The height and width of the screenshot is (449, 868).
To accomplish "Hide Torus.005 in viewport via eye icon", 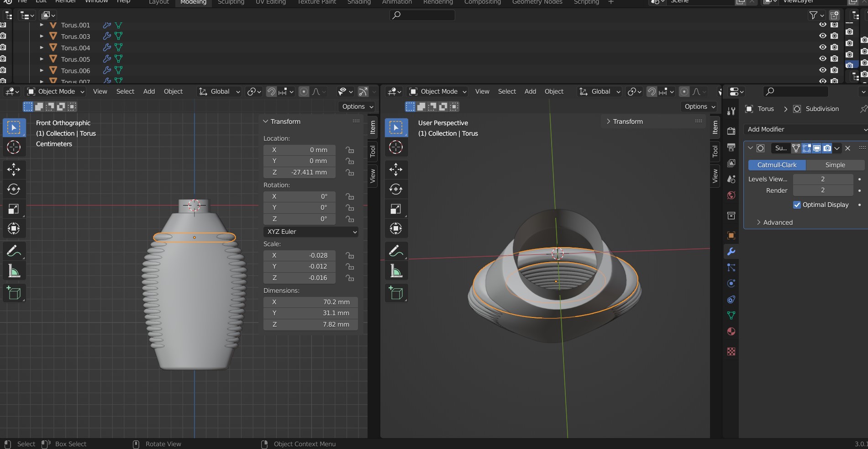I will [x=822, y=58].
